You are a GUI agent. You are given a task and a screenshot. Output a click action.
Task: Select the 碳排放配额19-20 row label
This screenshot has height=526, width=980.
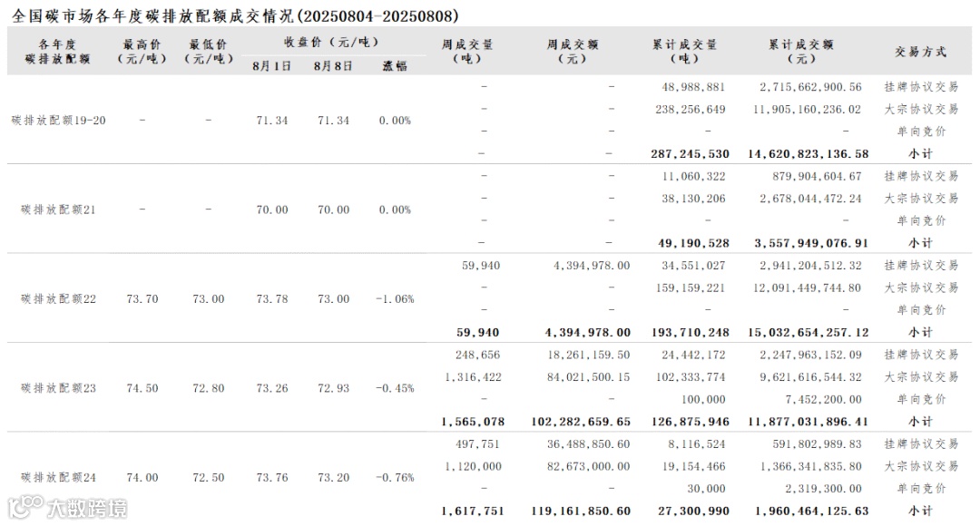pyautogui.click(x=59, y=121)
